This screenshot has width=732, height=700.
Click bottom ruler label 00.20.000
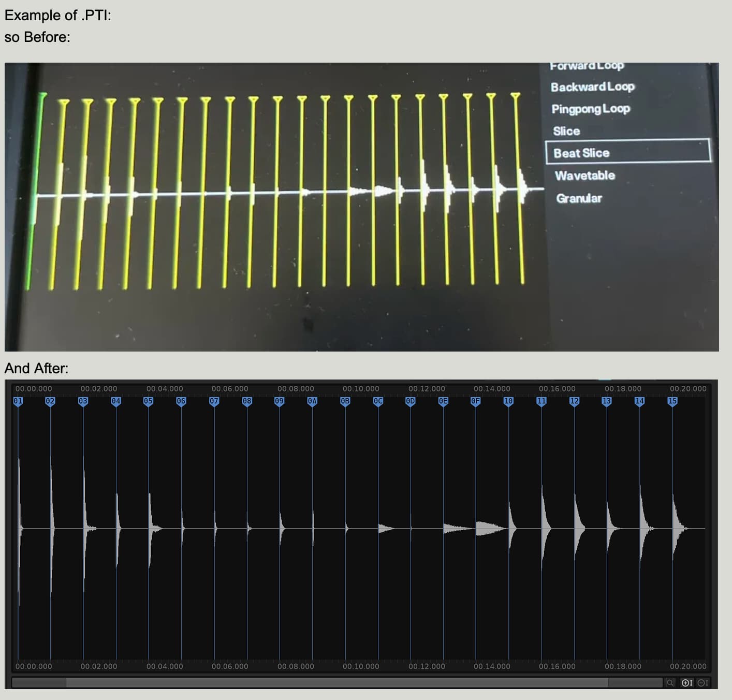[688, 666]
